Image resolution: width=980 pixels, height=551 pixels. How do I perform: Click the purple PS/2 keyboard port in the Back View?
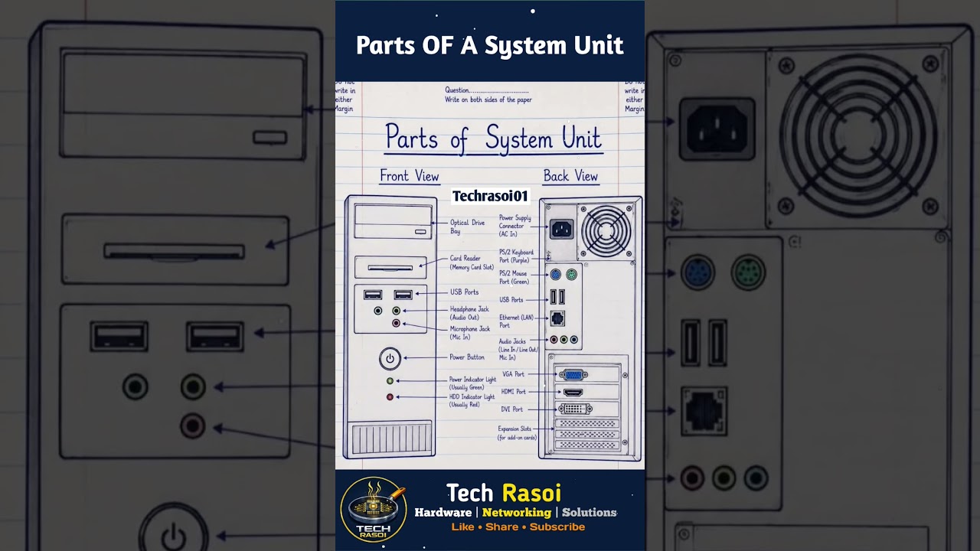click(556, 275)
